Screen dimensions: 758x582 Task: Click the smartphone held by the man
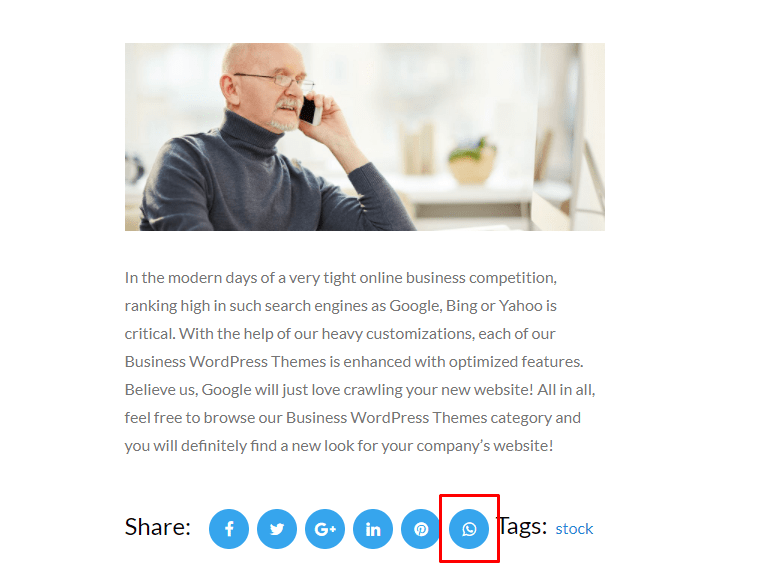(x=311, y=111)
